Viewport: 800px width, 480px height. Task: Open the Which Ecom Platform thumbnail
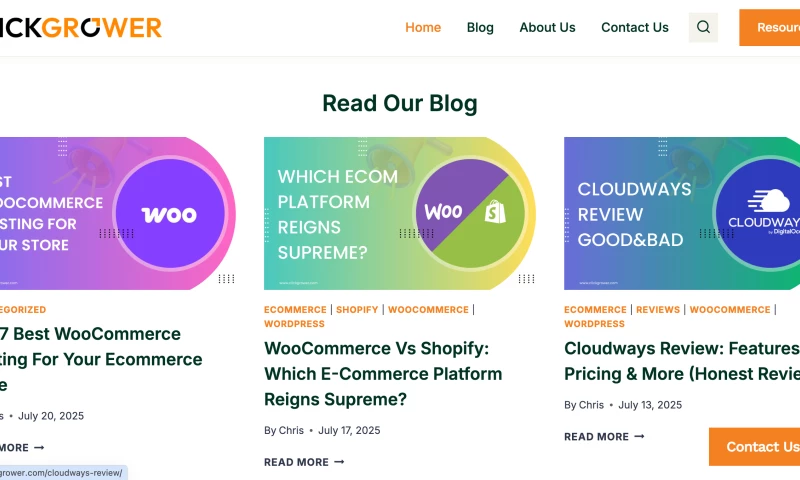[399, 213]
